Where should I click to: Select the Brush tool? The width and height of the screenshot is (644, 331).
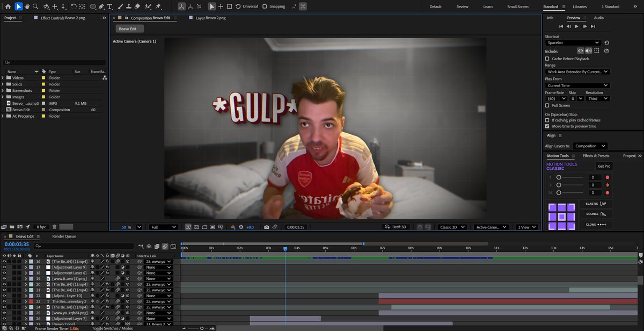[x=120, y=6]
